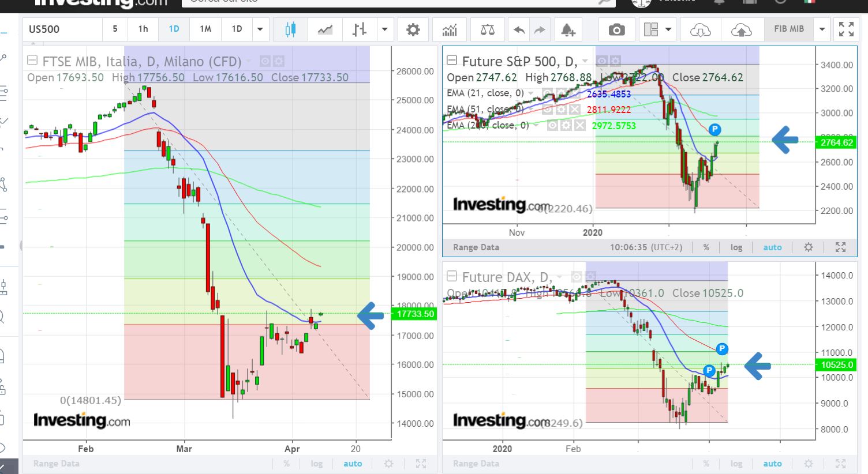Toggle visibility of EMA 200 indicator
Viewport: 868px width, 474px height.
point(552,125)
